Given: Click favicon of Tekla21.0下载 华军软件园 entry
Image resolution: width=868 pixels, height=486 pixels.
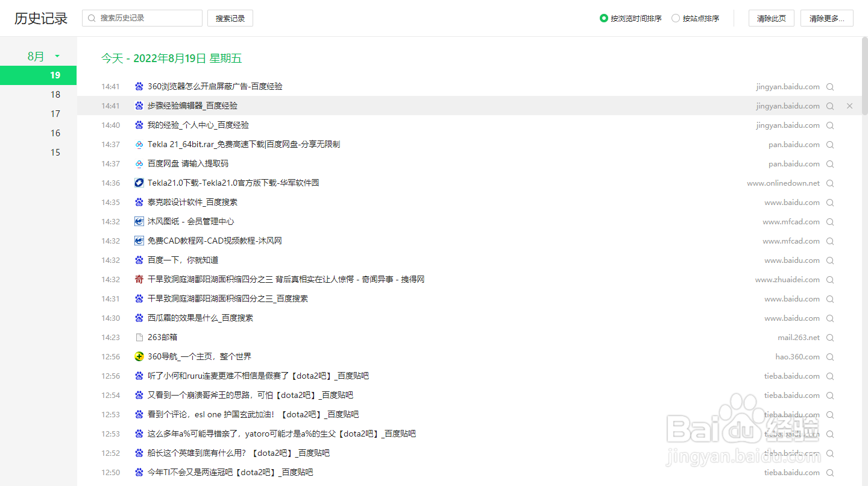Looking at the screenshot, I should coord(139,183).
